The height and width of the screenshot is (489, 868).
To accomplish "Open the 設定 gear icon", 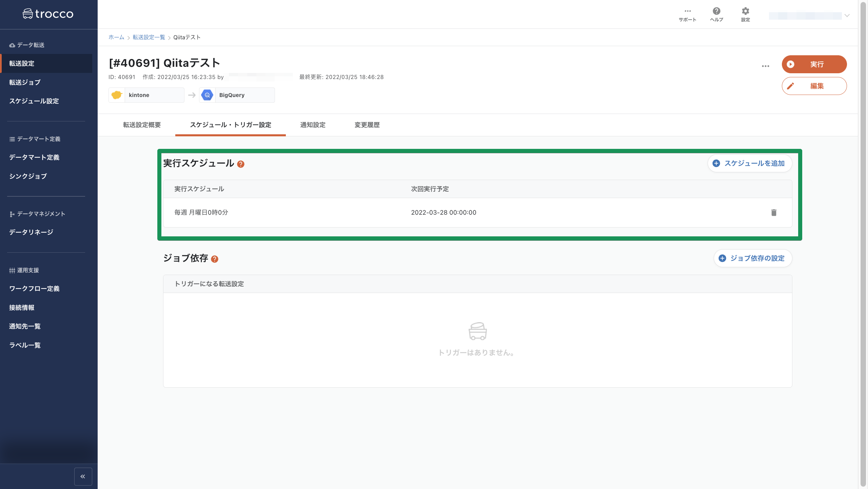I will pyautogui.click(x=745, y=11).
